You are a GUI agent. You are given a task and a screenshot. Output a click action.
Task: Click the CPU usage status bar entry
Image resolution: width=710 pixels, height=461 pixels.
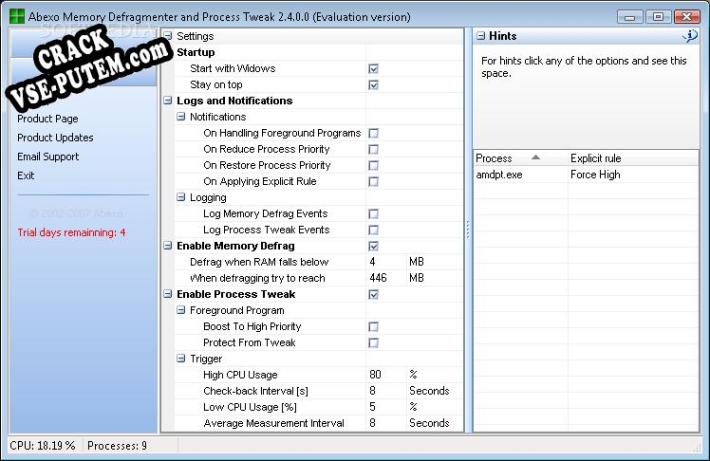pyautogui.click(x=43, y=446)
